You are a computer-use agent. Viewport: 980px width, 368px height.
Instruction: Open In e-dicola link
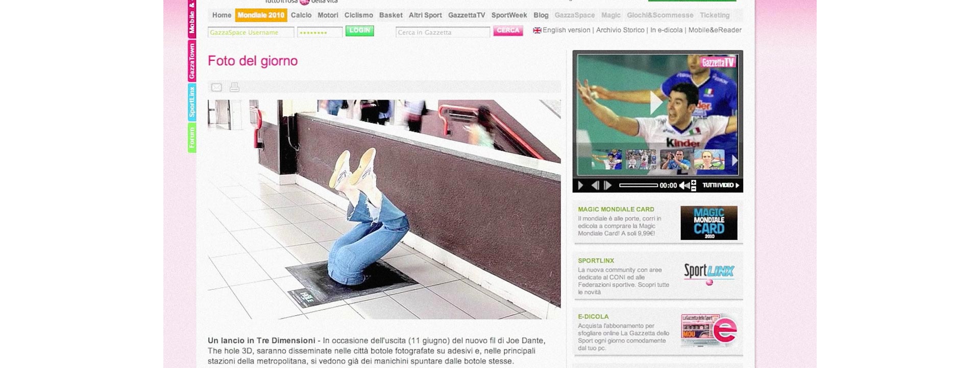pos(666,30)
